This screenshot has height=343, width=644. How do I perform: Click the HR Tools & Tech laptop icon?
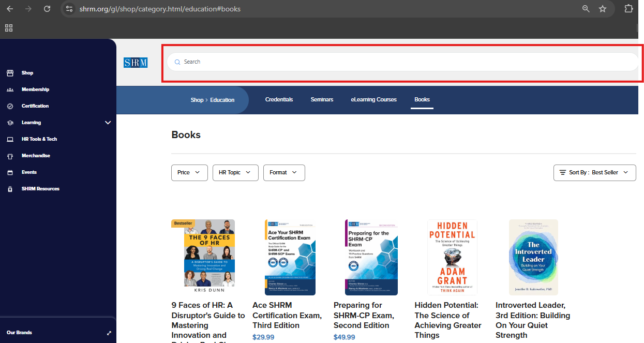coord(10,139)
